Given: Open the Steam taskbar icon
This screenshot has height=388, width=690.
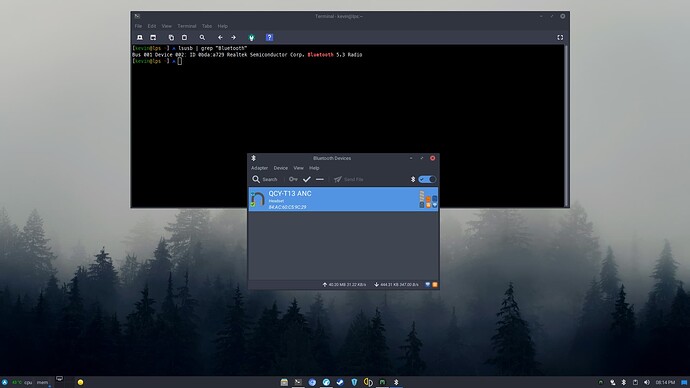Looking at the screenshot, I should click(340, 383).
